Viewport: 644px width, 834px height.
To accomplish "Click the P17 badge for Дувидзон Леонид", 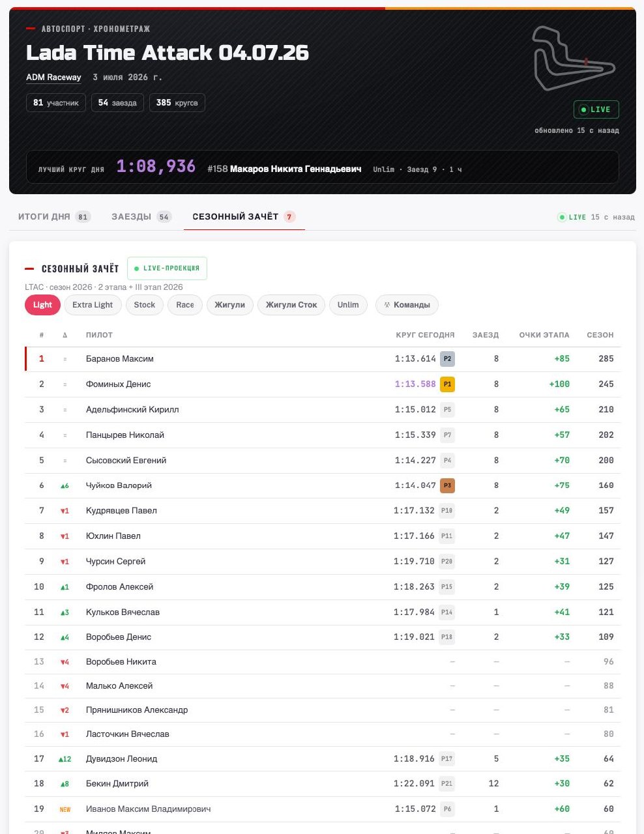I will (x=446, y=759).
